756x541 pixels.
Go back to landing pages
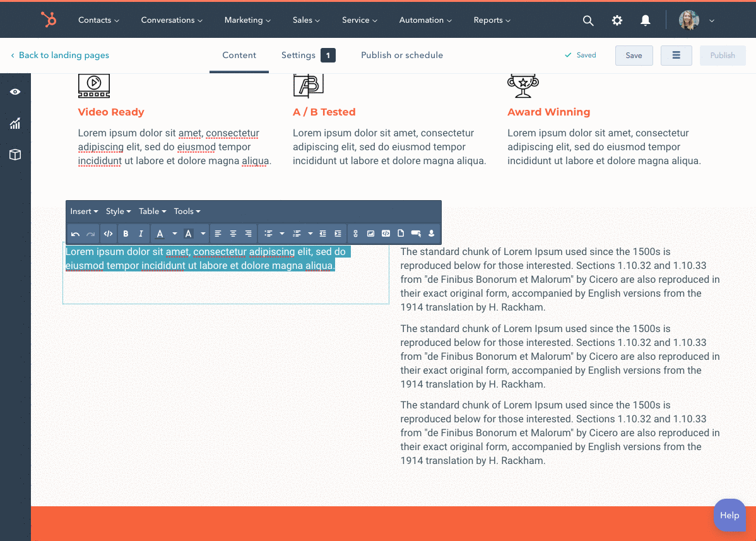(60, 56)
